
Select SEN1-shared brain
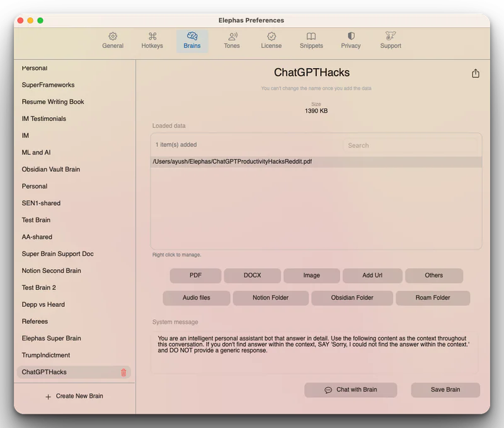41,203
